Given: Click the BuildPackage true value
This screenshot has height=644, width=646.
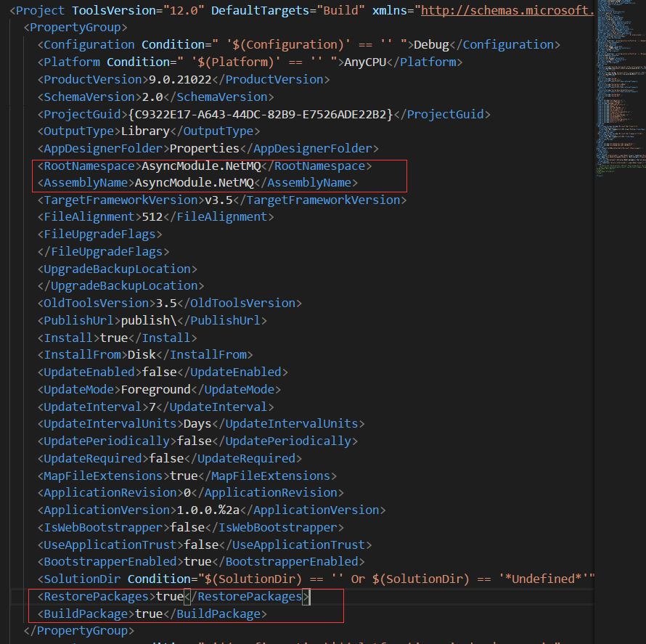Looking at the screenshot, I should (x=149, y=614).
